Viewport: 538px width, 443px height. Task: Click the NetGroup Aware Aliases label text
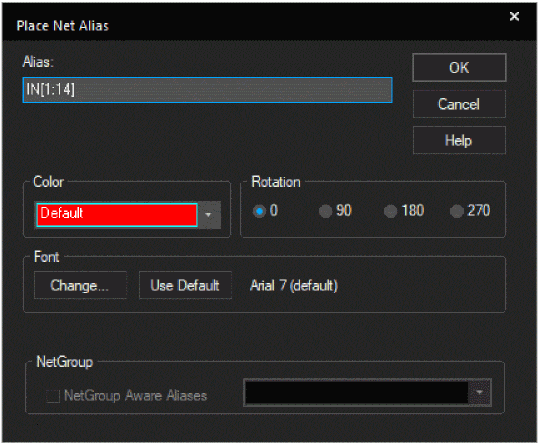(x=136, y=396)
